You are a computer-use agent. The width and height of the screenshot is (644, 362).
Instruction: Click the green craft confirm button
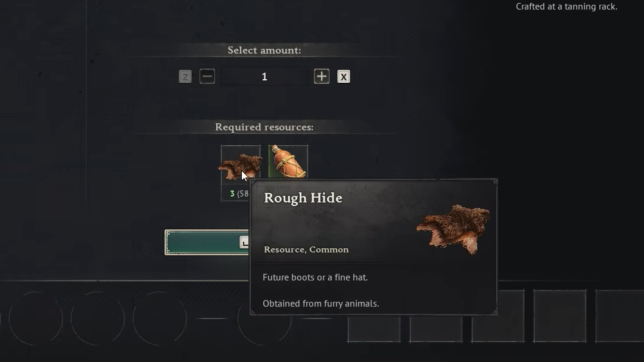pos(207,242)
